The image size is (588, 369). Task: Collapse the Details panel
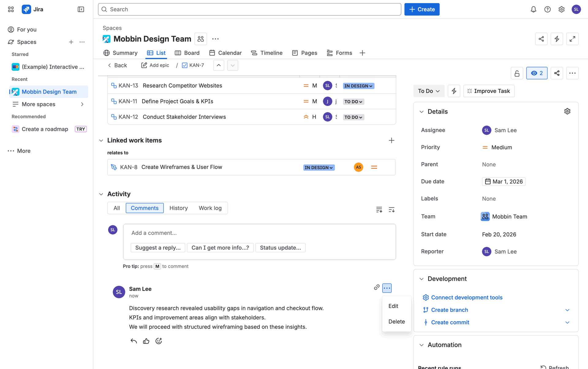(422, 112)
